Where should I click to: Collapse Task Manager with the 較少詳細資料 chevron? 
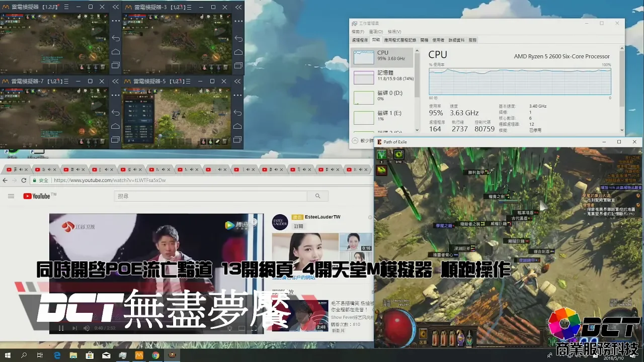tap(356, 141)
